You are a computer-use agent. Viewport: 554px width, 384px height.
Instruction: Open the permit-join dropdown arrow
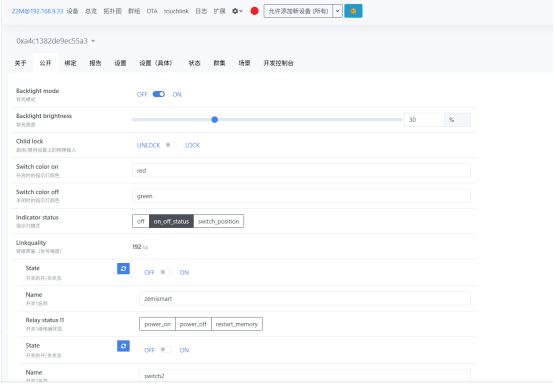[x=337, y=11]
